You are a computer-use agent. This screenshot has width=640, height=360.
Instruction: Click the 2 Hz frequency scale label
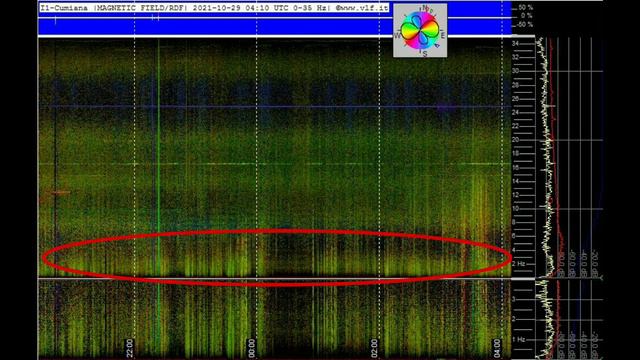[x=518, y=264]
